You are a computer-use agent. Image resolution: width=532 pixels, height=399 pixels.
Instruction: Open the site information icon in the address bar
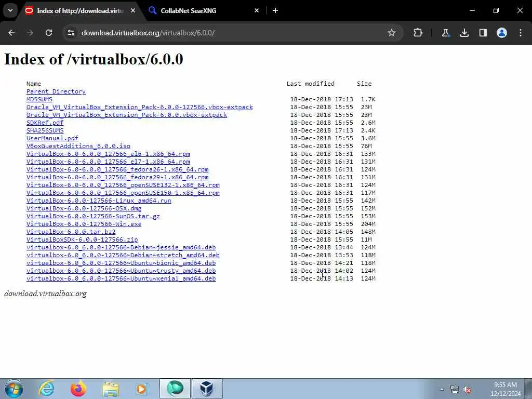click(71, 33)
